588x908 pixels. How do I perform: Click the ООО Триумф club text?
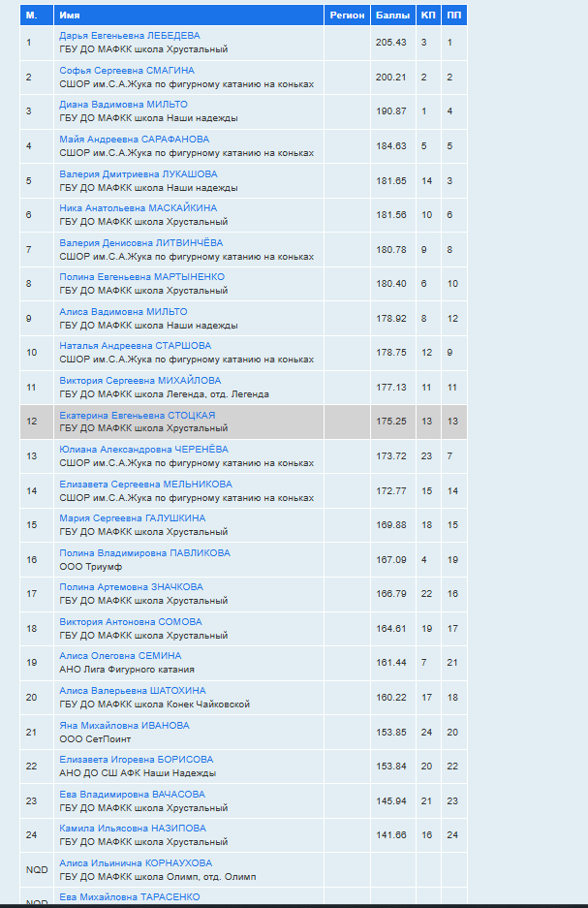coord(91,568)
